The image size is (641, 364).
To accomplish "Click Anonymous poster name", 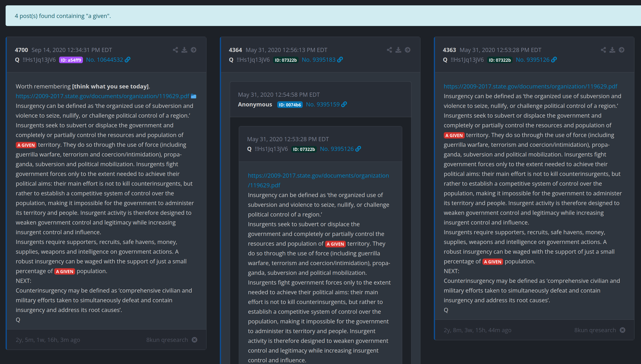I will pyautogui.click(x=255, y=104).
